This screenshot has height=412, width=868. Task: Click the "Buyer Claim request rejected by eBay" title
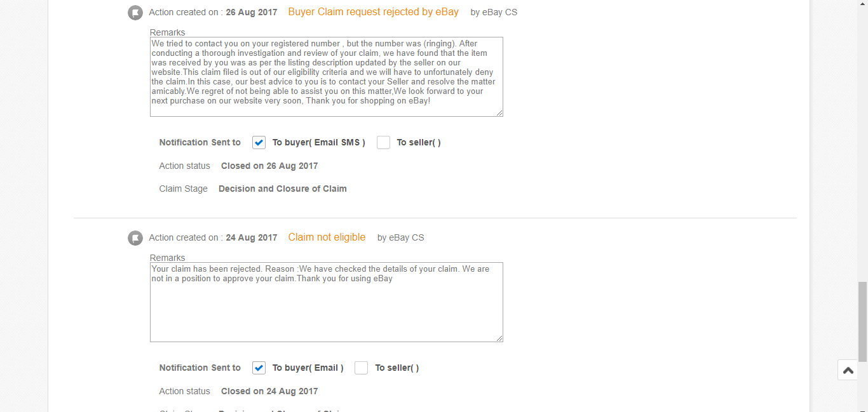pos(373,12)
